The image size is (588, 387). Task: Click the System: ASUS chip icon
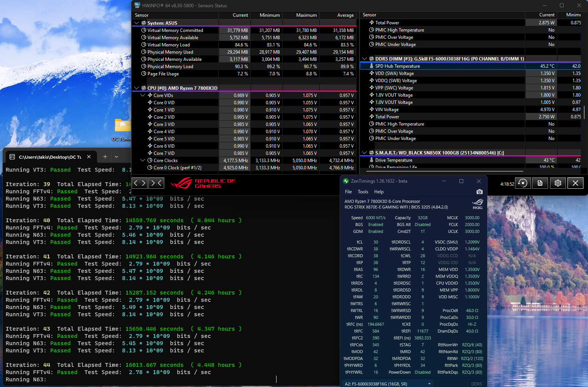point(144,23)
